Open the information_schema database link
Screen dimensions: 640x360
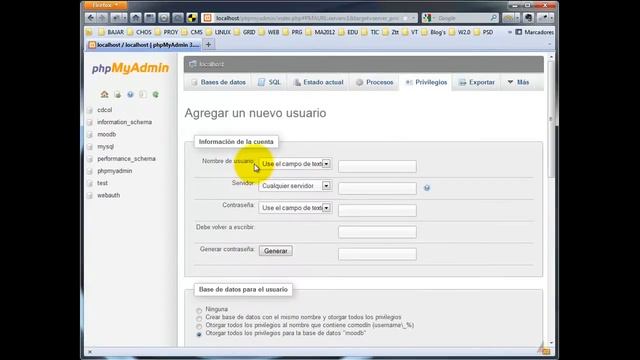pos(124,122)
